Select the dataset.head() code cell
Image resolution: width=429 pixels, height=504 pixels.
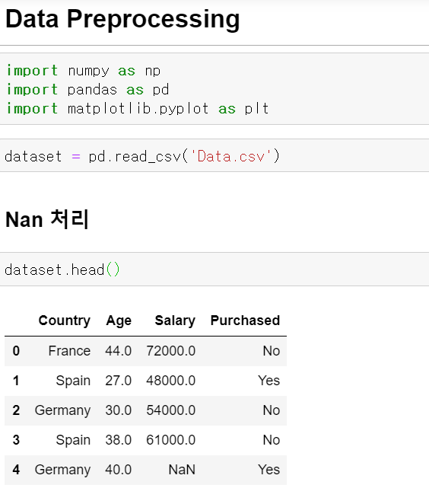click(x=214, y=269)
